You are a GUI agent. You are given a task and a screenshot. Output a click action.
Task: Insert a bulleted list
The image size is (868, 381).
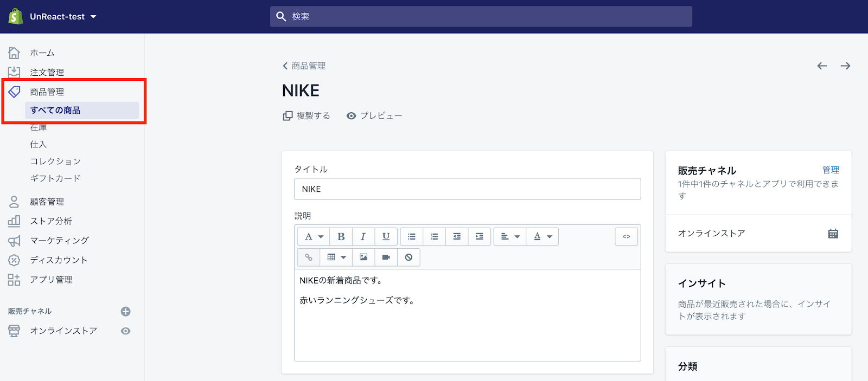coord(412,236)
